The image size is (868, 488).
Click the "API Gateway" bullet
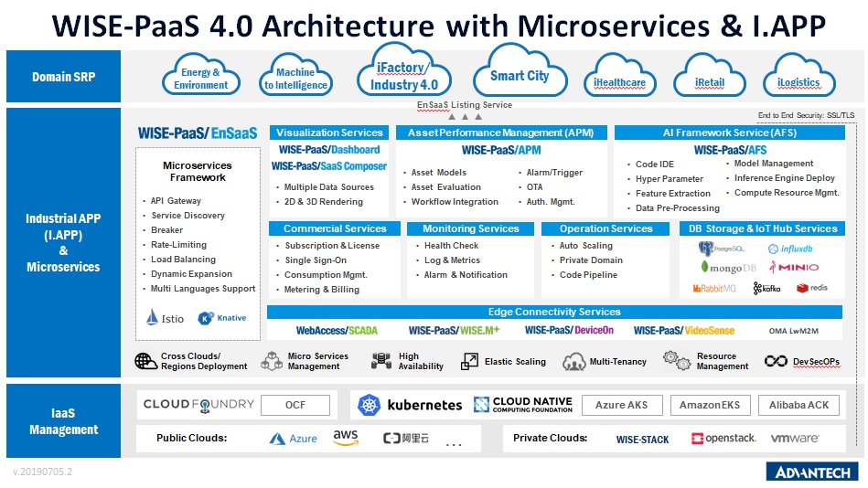(x=176, y=201)
